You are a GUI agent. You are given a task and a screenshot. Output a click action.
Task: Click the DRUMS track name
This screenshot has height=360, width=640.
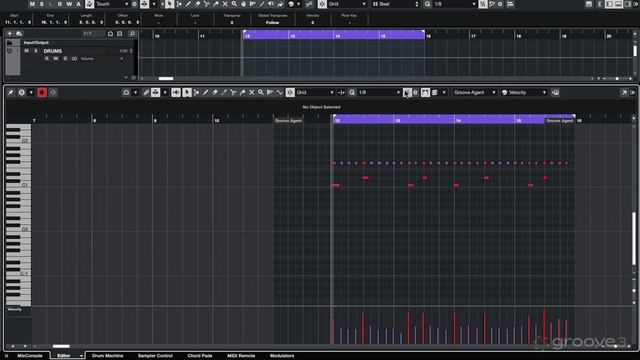pyautogui.click(x=53, y=51)
